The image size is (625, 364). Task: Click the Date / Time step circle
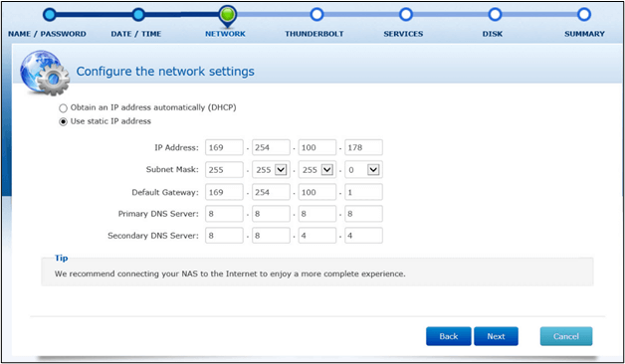coord(138,15)
